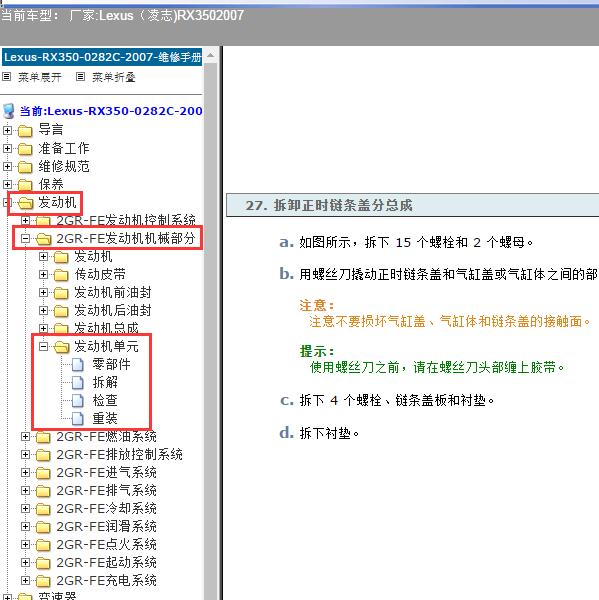Click the orange 注意 warning text

450,321
